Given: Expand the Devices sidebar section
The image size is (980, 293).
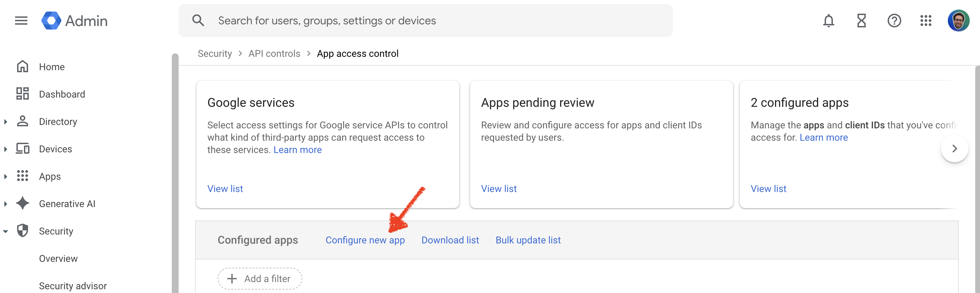Looking at the screenshot, I should (x=6, y=149).
